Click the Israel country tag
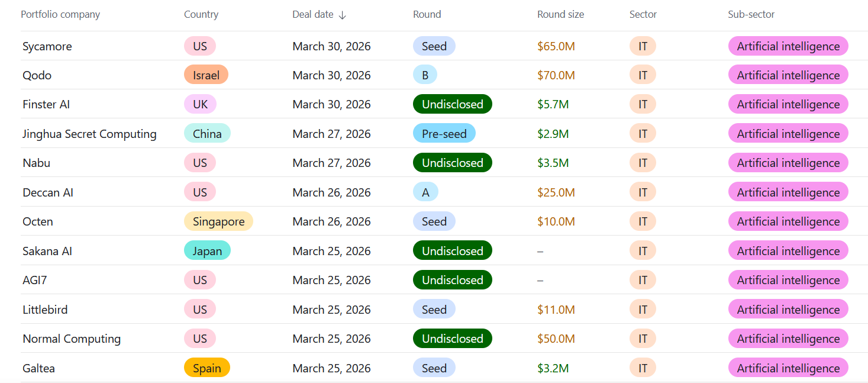Image resolution: width=868 pixels, height=383 pixels. click(x=206, y=75)
